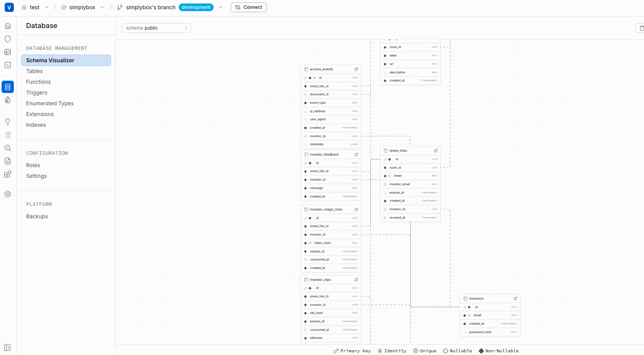Viewport: 644px width, 355px height.
Task: Open share_links table external link icon
Action: [x=436, y=151]
